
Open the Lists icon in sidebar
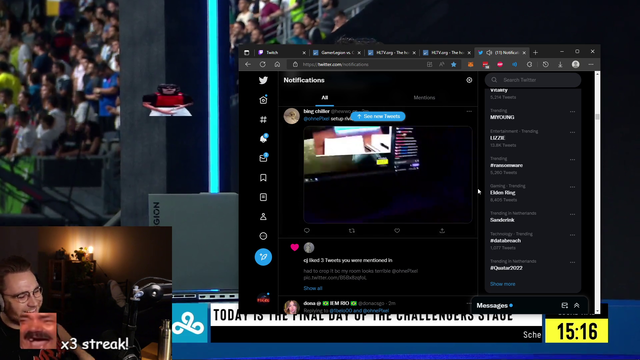(x=263, y=197)
